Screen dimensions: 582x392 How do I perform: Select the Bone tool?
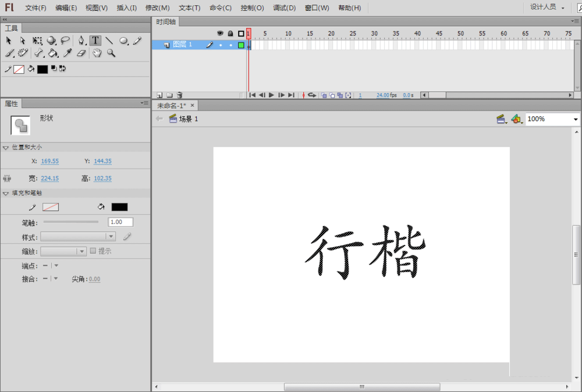click(38, 54)
